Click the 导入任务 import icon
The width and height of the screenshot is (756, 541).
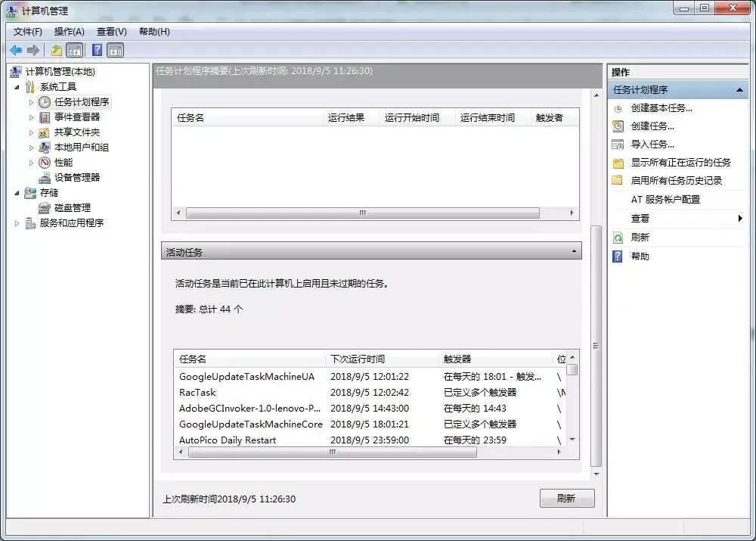tap(618, 144)
